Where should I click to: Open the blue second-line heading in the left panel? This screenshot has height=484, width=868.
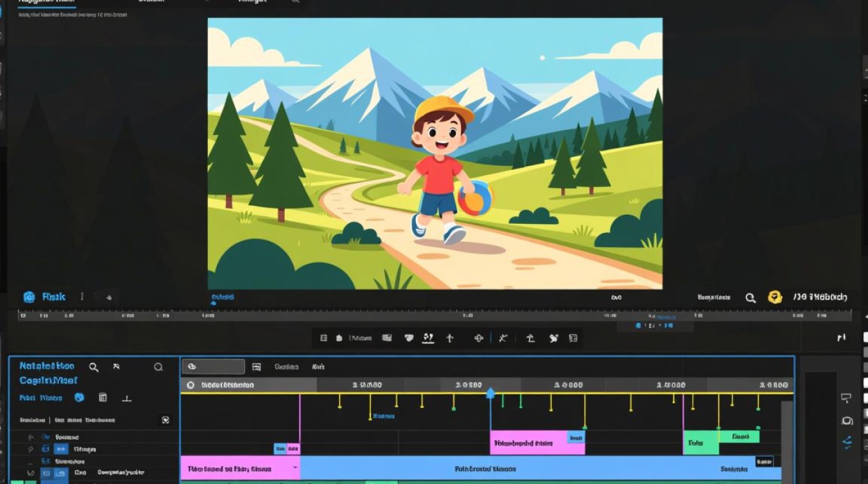[48, 381]
